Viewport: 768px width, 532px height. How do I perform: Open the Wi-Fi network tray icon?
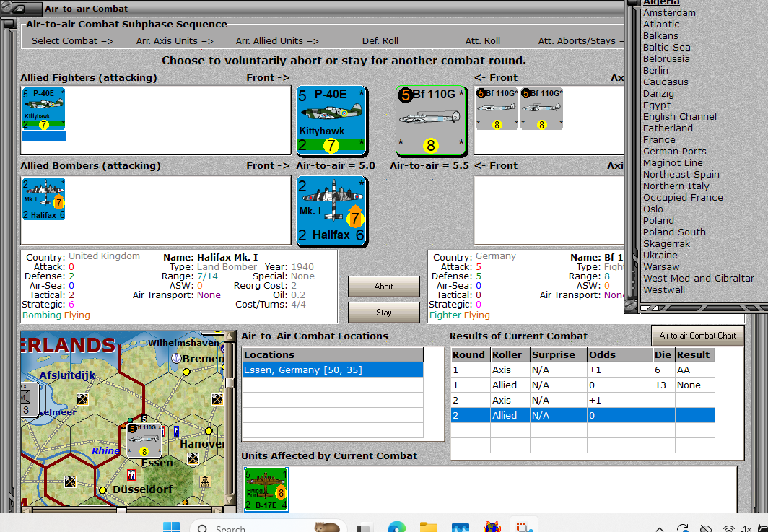tap(729, 528)
